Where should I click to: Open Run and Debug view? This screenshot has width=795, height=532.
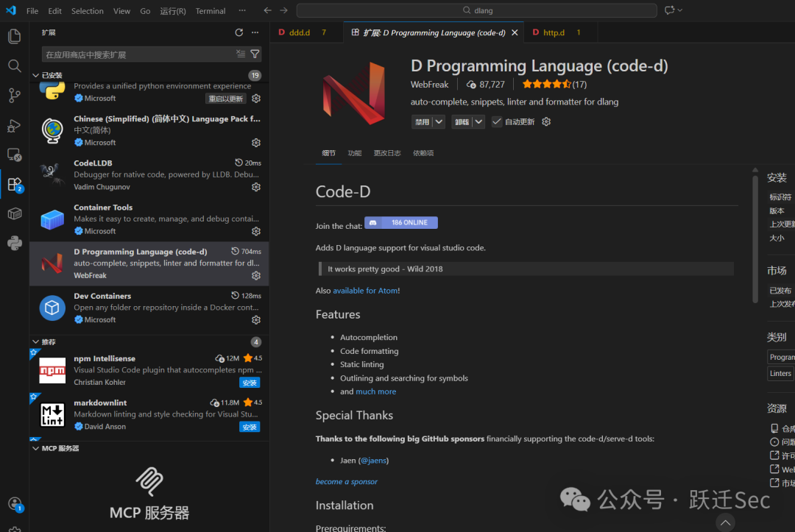click(x=14, y=125)
